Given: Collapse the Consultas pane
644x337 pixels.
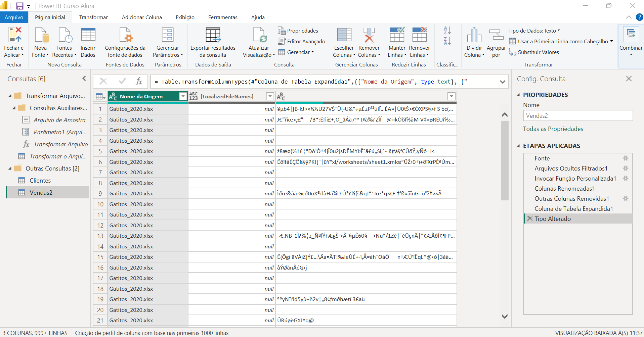Looking at the screenshot, I should (x=84, y=79).
